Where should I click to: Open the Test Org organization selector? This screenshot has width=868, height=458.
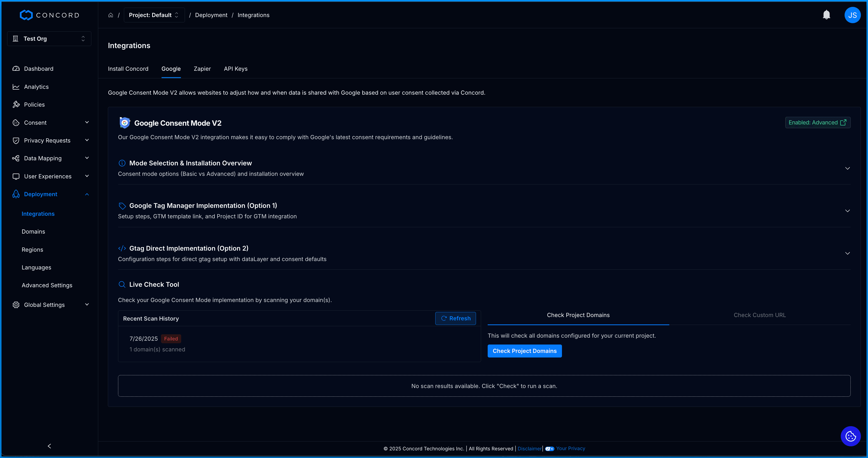49,39
